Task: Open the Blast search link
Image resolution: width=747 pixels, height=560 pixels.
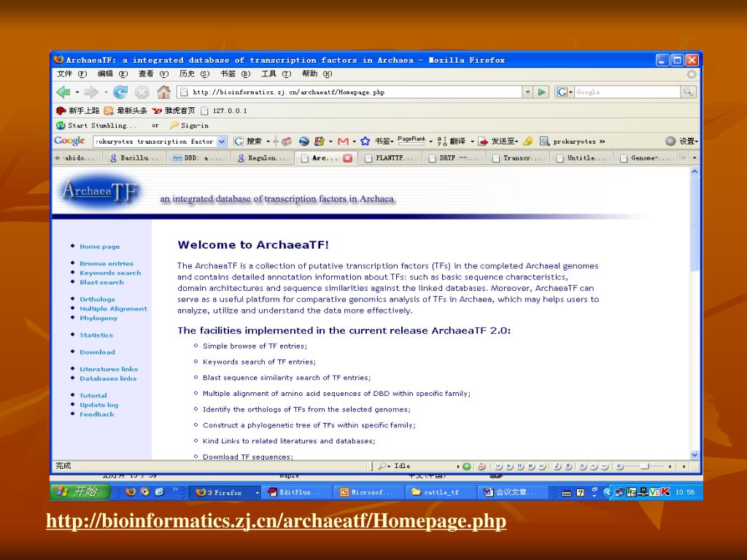Action: click(101, 282)
